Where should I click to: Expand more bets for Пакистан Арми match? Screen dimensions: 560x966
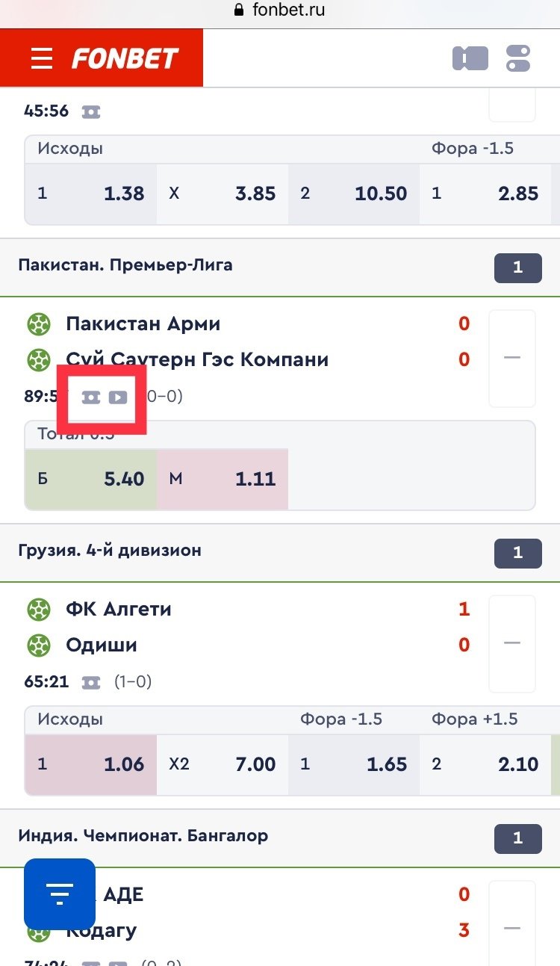pos(511,357)
